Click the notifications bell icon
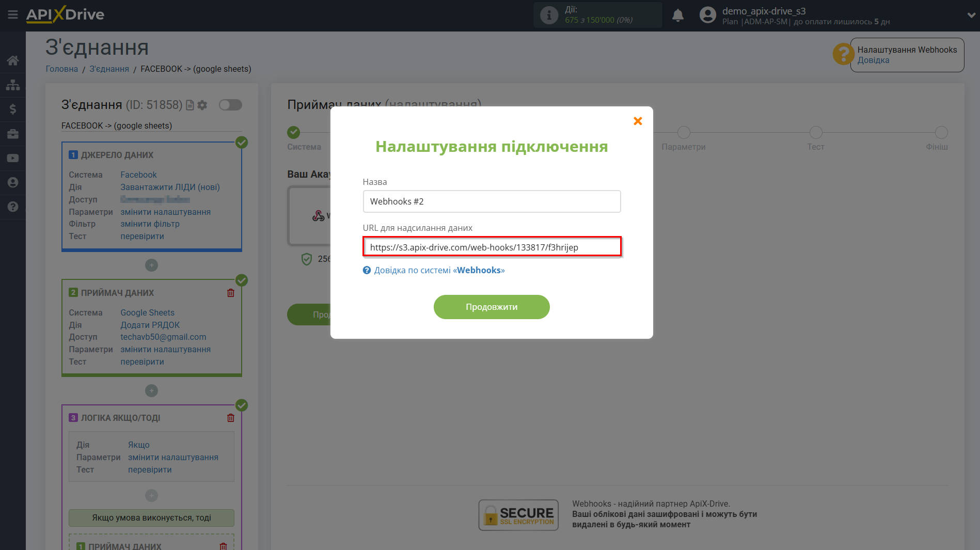 point(678,15)
